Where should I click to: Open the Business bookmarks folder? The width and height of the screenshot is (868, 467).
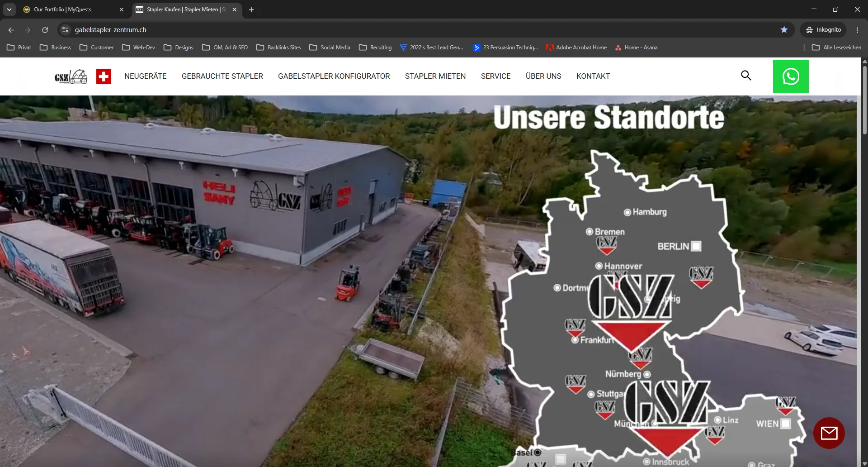[x=56, y=48]
